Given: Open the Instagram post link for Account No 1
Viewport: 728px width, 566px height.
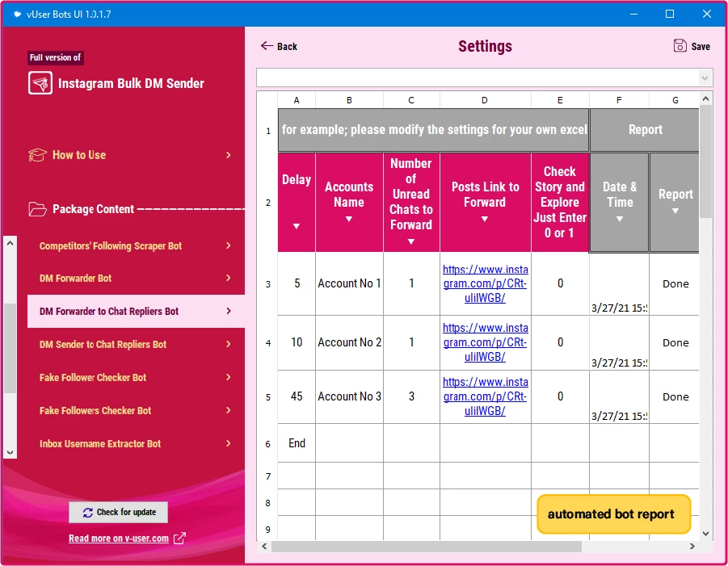Looking at the screenshot, I should [x=485, y=283].
